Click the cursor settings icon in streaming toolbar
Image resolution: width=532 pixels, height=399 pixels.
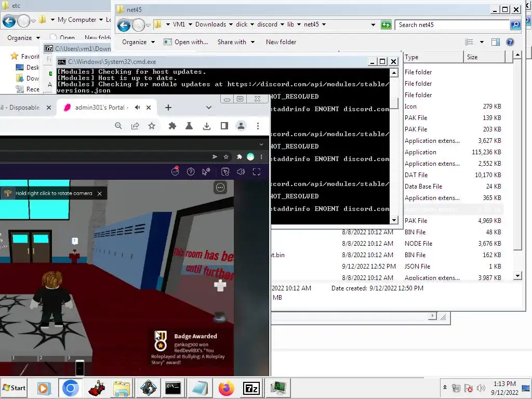click(x=206, y=171)
